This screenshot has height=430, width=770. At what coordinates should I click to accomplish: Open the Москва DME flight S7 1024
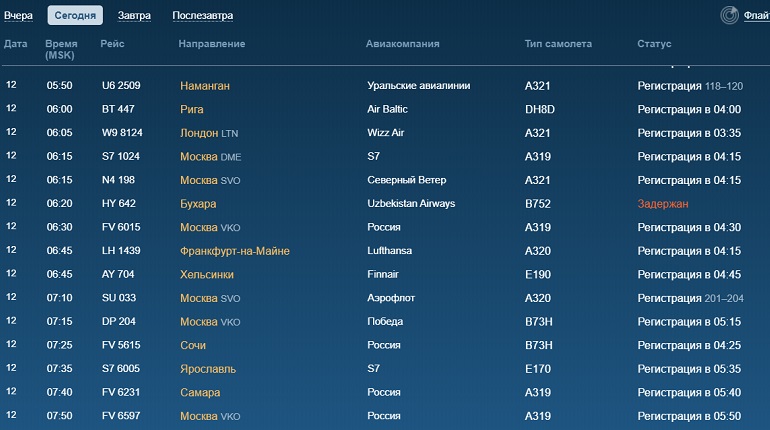click(x=210, y=157)
